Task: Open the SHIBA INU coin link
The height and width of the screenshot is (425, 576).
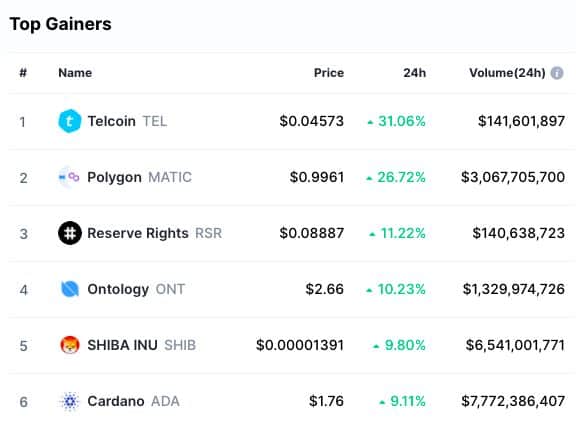Action: point(141,345)
